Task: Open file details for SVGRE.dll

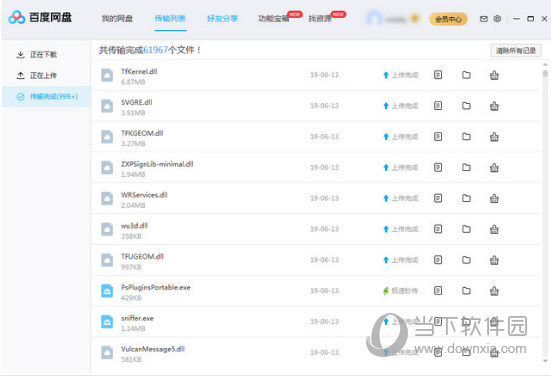Action: [438, 105]
